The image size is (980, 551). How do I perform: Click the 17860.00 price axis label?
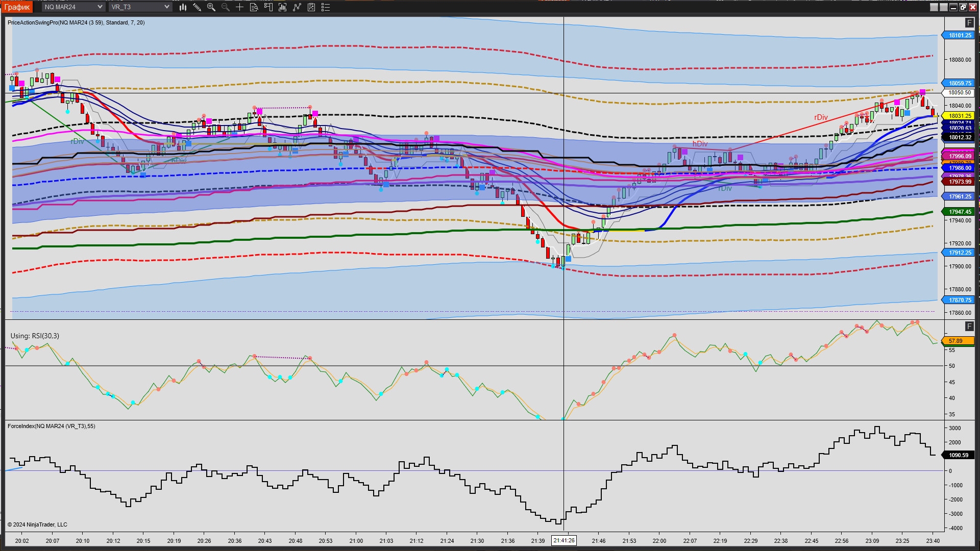(x=960, y=313)
